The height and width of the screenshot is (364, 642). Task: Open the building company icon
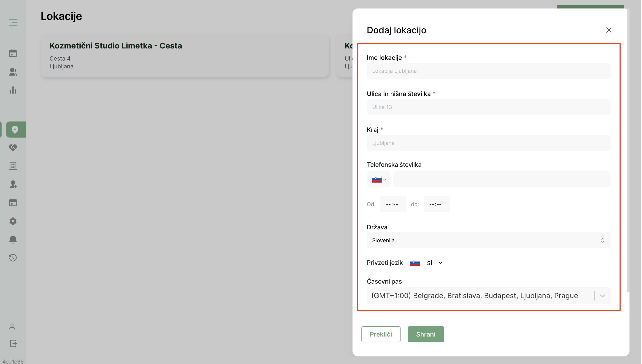[13, 166]
